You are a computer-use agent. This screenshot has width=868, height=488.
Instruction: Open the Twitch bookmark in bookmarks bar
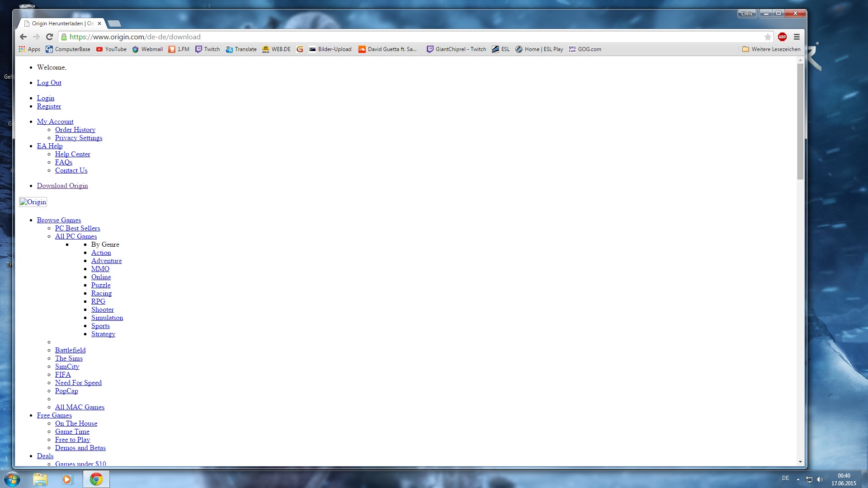[208, 49]
